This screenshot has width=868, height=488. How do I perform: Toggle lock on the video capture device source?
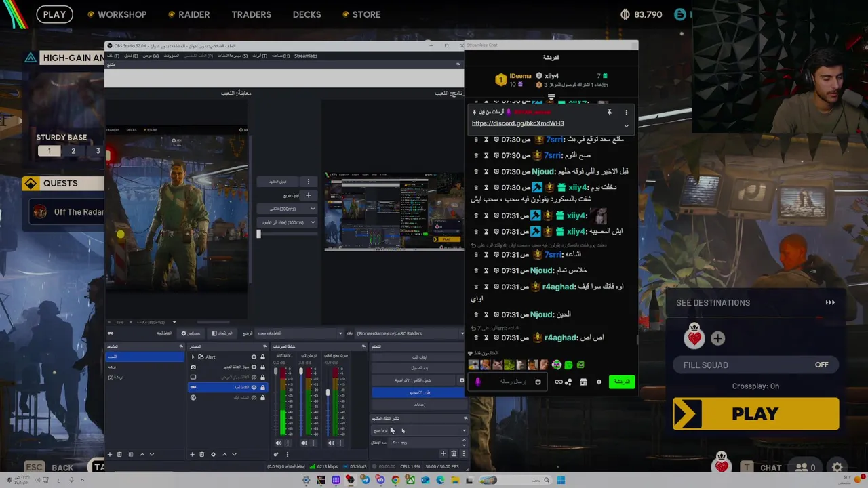tap(262, 367)
